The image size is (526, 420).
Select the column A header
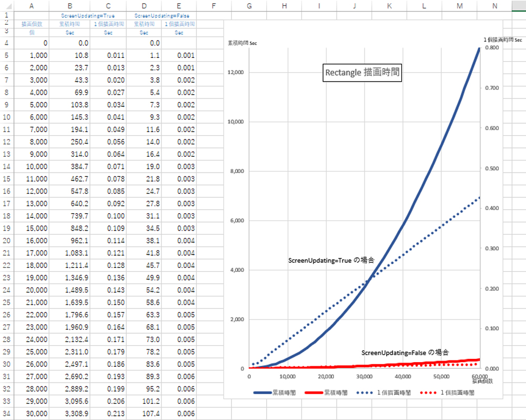[x=32, y=6]
